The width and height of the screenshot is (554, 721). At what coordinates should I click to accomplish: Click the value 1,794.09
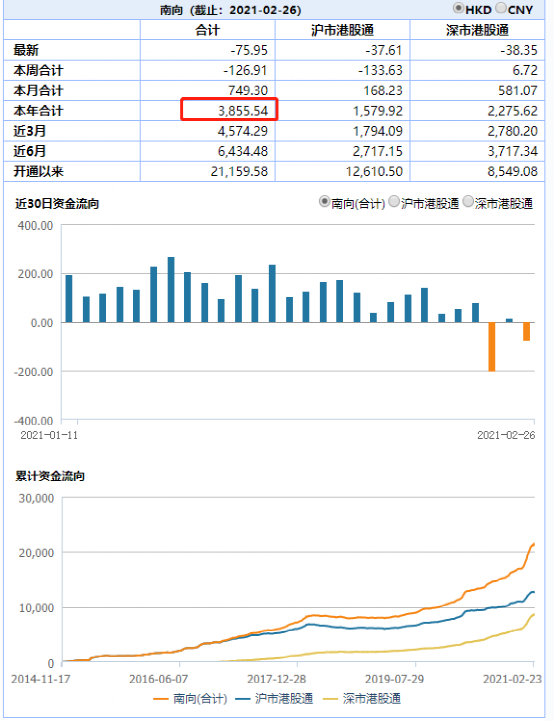[x=378, y=131]
